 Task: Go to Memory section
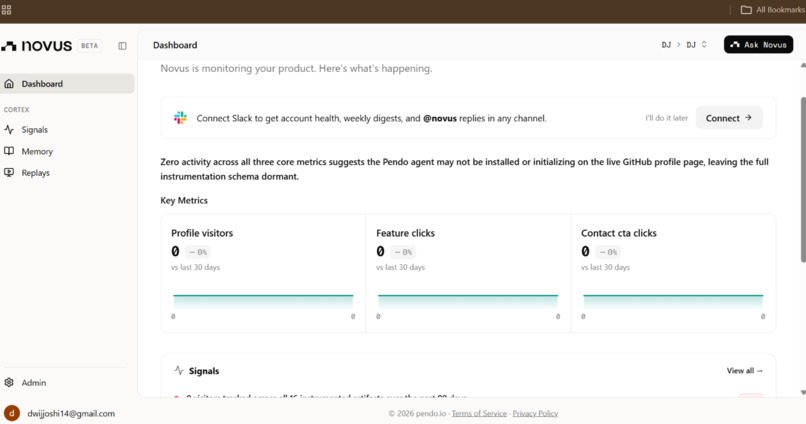(x=67, y=151)
